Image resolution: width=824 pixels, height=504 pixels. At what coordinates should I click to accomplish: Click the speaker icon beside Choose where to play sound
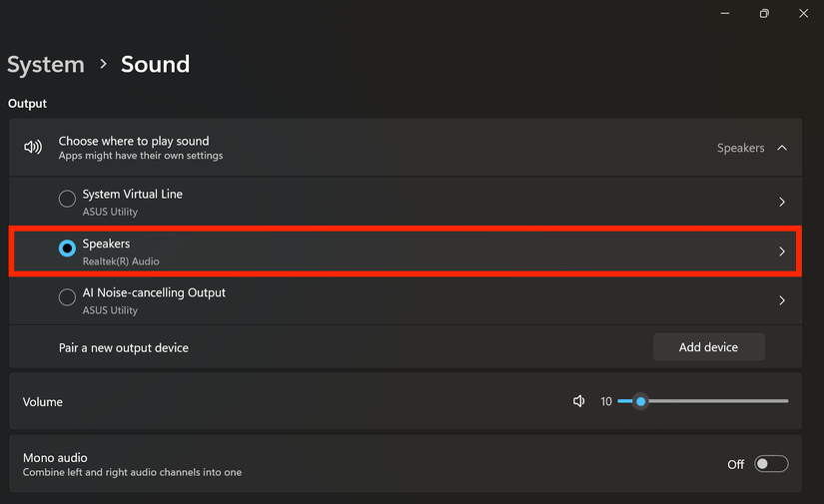[x=33, y=148]
